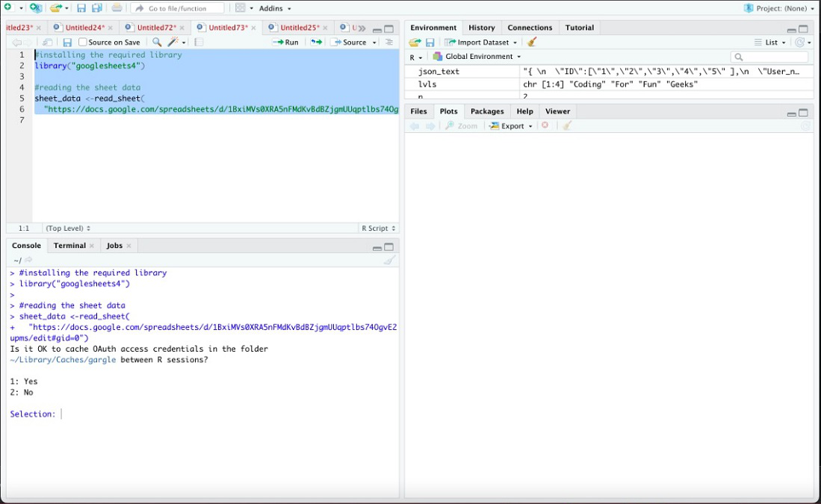Open the R language selector dropdown

(416, 57)
